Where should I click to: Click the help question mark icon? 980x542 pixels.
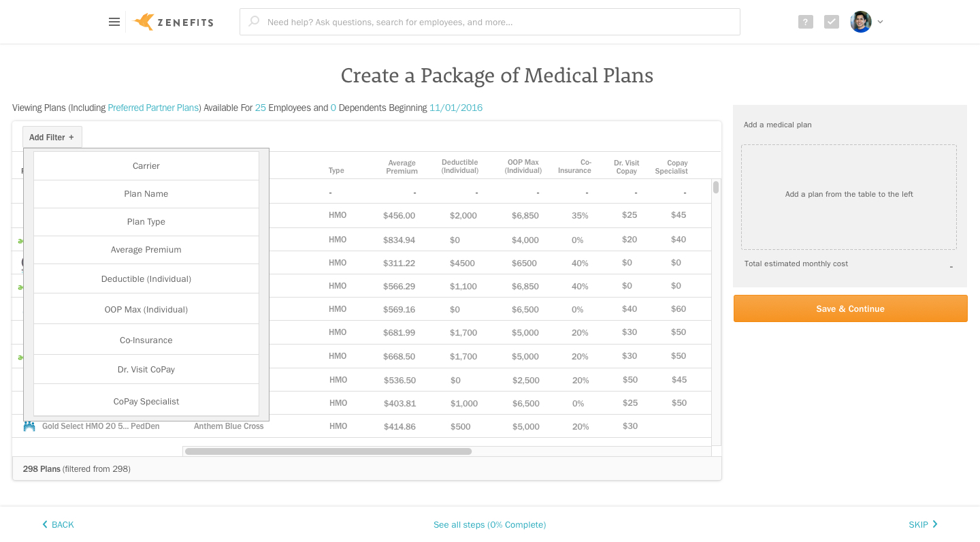click(806, 22)
